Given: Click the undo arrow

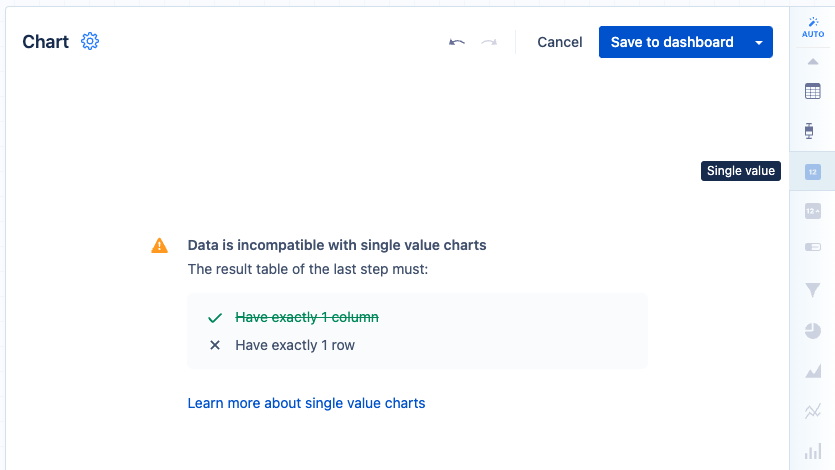Looking at the screenshot, I should 457,42.
